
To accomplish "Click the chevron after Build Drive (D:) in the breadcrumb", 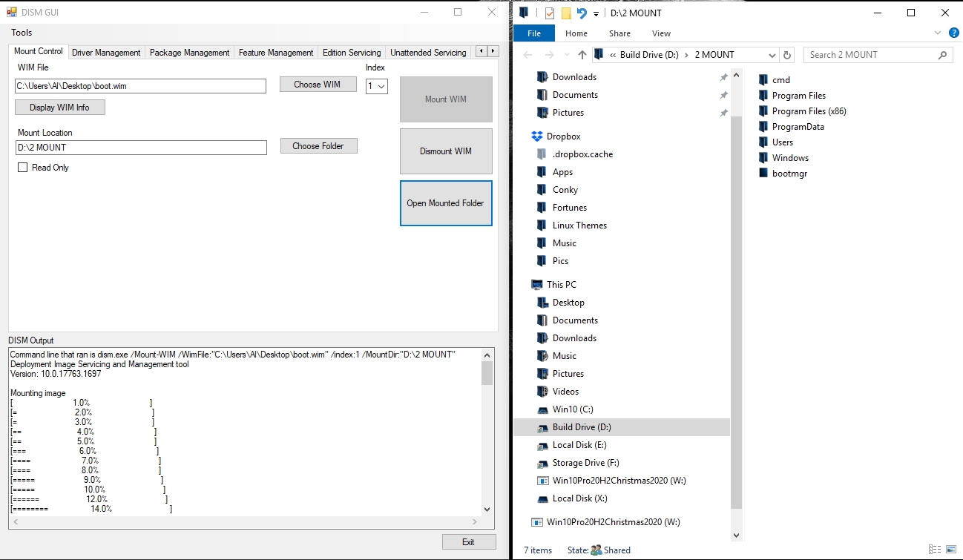I will click(687, 55).
